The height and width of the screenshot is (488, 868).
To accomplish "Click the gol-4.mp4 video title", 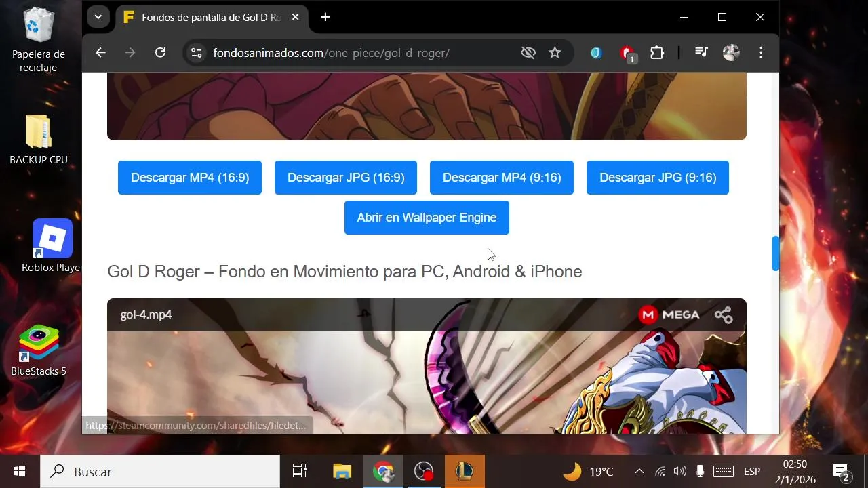I will tap(146, 314).
